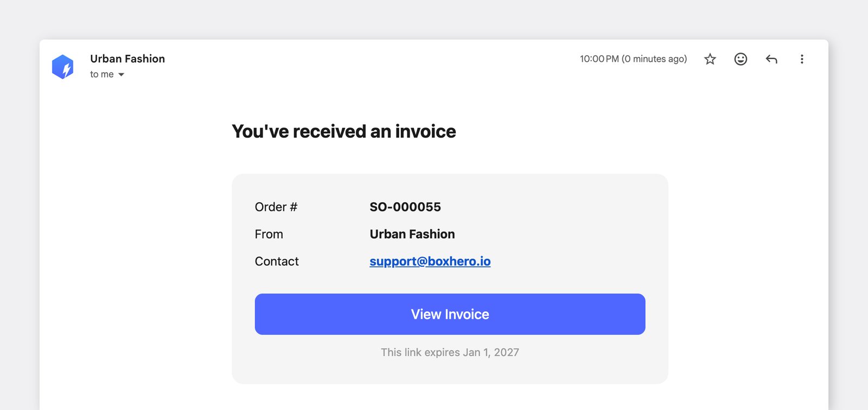
Task: Click the View Invoice button
Action: click(450, 314)
